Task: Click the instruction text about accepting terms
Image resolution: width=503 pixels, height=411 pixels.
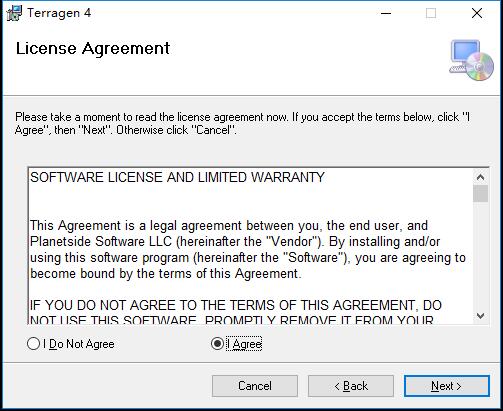Action: [243, 123]
